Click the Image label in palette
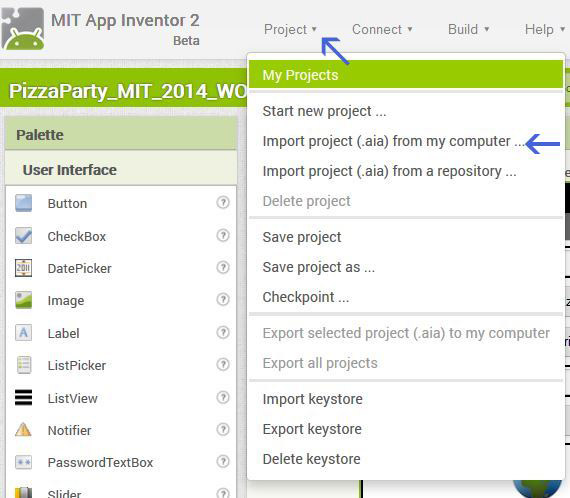570x498 pixels. click(x=66, y=301)
